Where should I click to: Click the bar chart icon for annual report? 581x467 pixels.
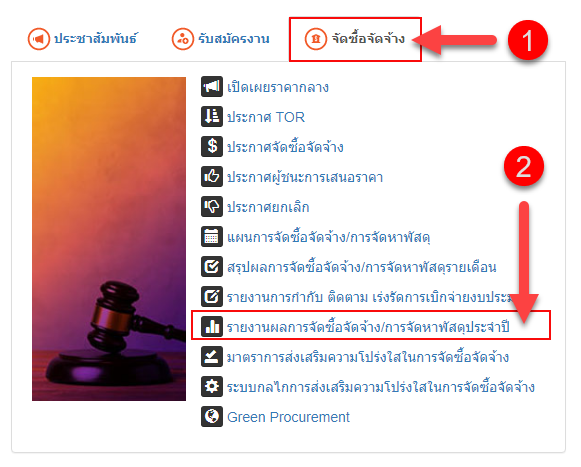(x=212, y=327)
